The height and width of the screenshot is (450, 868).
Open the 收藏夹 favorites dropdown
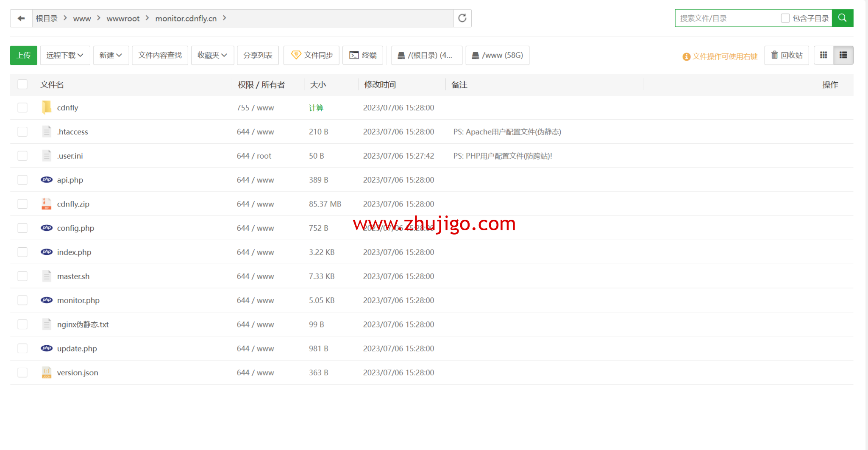tap(212, 55)
